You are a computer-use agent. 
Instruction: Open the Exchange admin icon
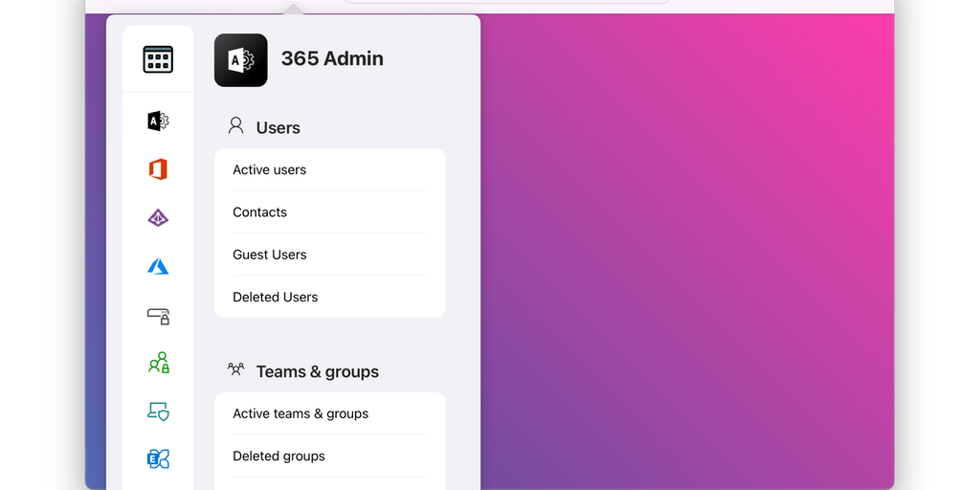tap(158, 459)
